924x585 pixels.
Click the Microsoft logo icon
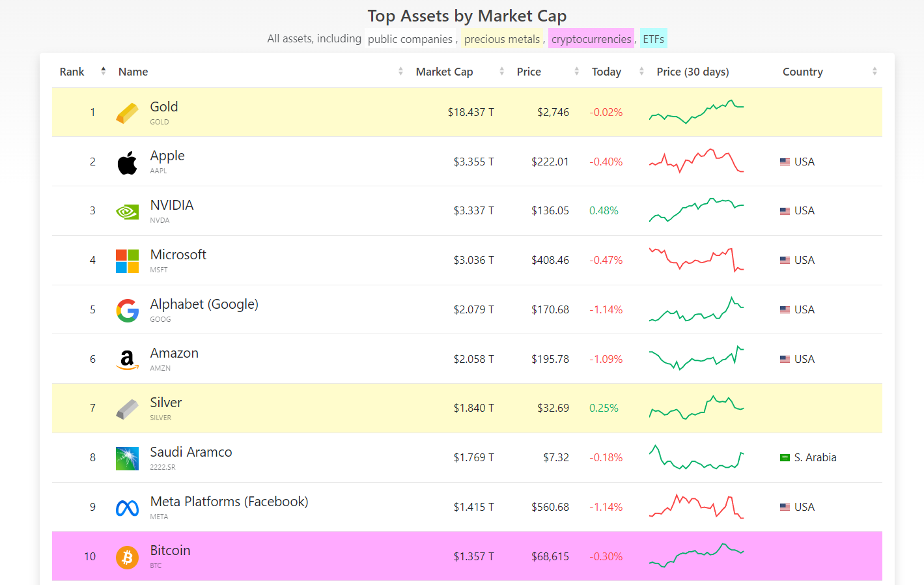point(127,261)
